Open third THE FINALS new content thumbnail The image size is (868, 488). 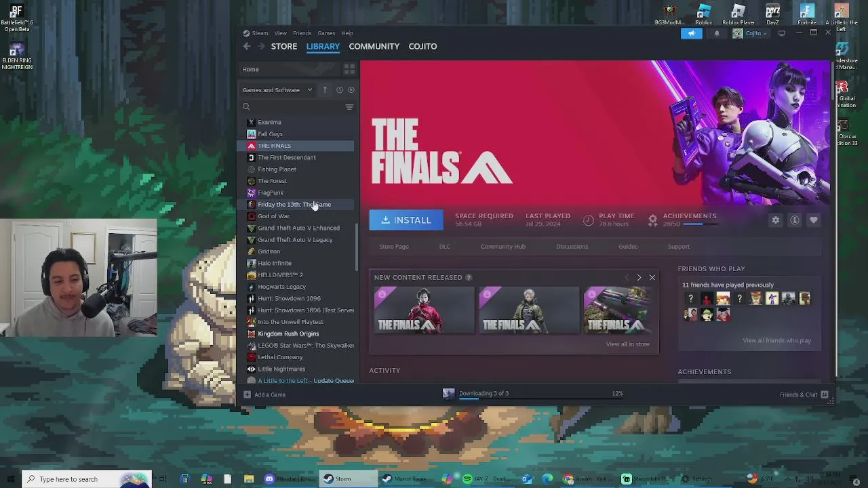(618, 310)
